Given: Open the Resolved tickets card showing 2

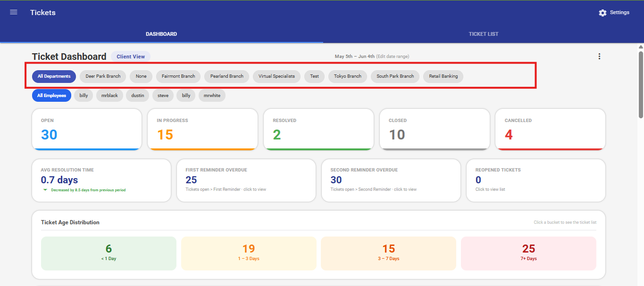Looking at the screenshot, I should 318,130.
